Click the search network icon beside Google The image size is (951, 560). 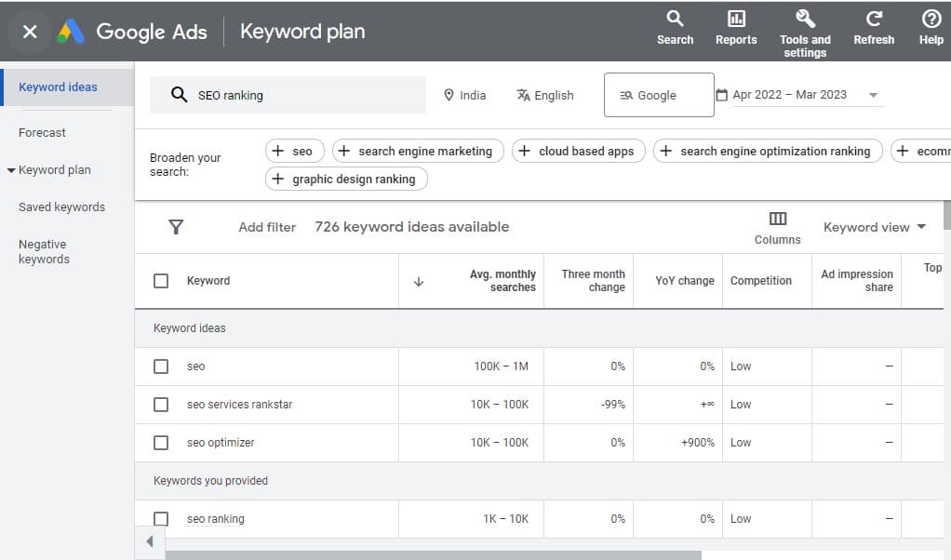(x=626, y=95)
